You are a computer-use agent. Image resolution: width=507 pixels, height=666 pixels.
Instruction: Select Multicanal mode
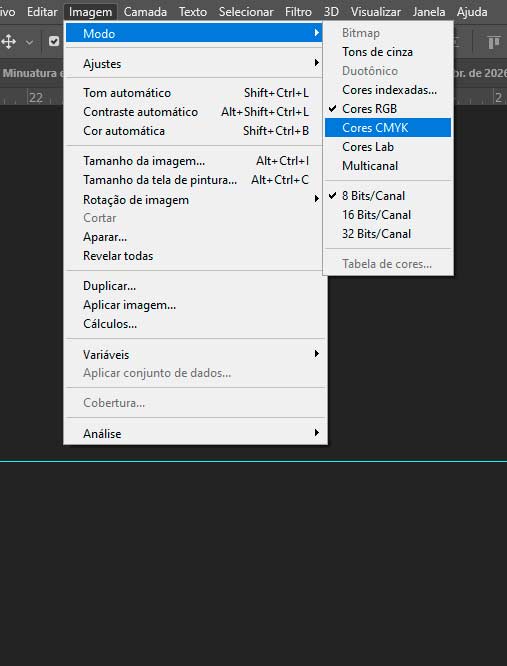coord(388,166)
